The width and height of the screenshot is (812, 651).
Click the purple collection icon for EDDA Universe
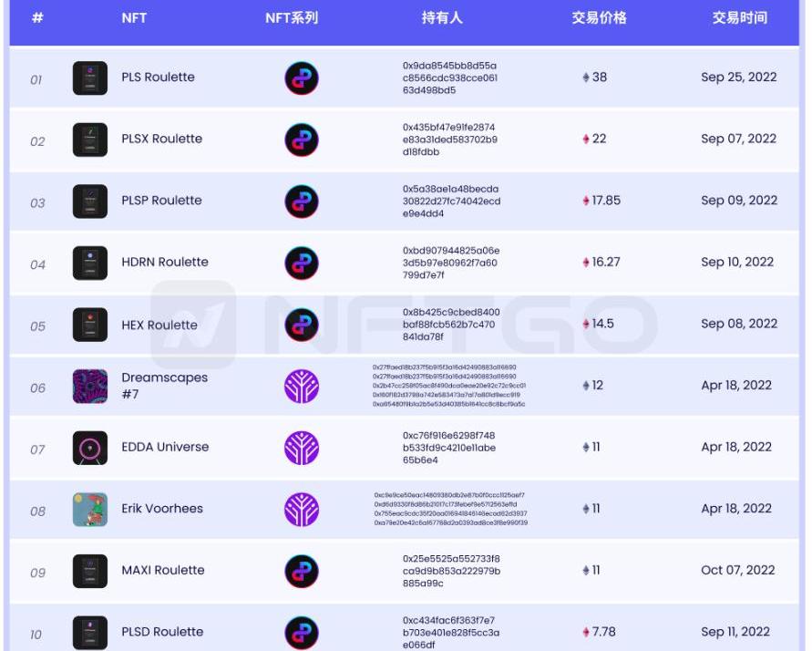click(302, 448)
